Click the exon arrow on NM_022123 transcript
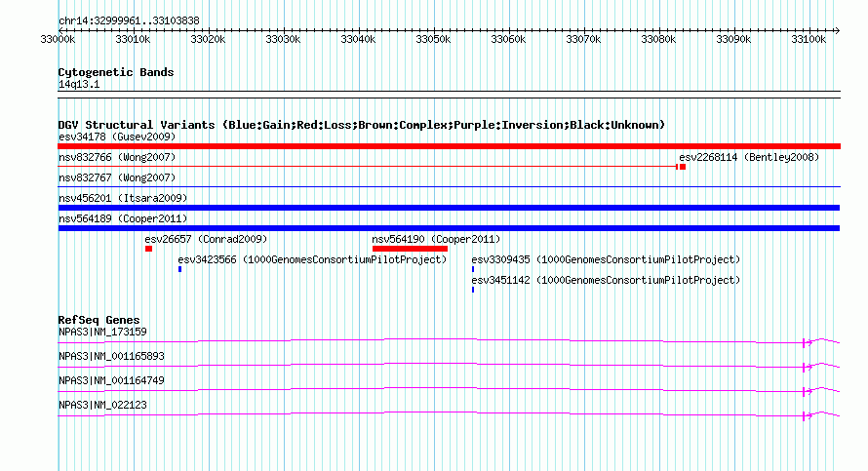 point(808,416)
